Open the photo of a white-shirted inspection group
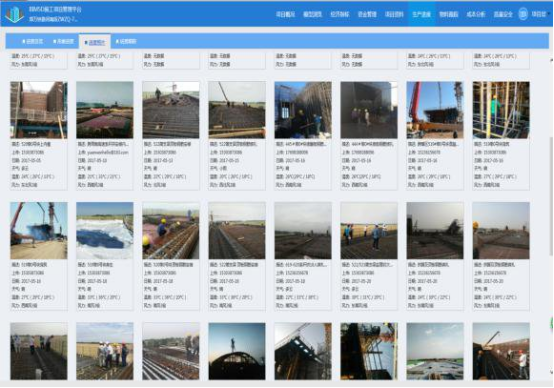 point(105,351)
